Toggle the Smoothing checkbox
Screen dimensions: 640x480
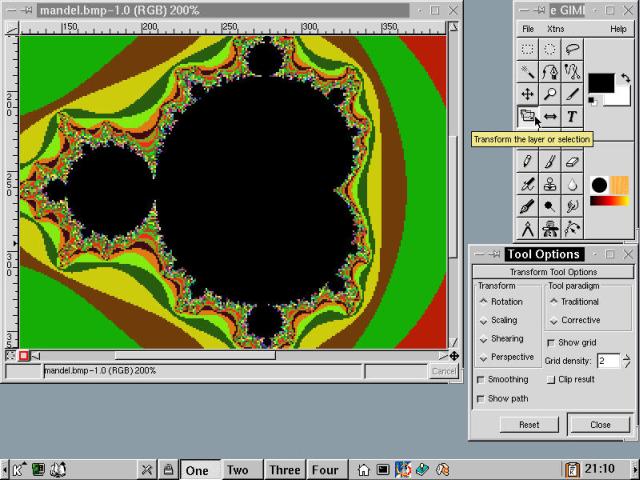pyautogui.click(x=482, y=380)
